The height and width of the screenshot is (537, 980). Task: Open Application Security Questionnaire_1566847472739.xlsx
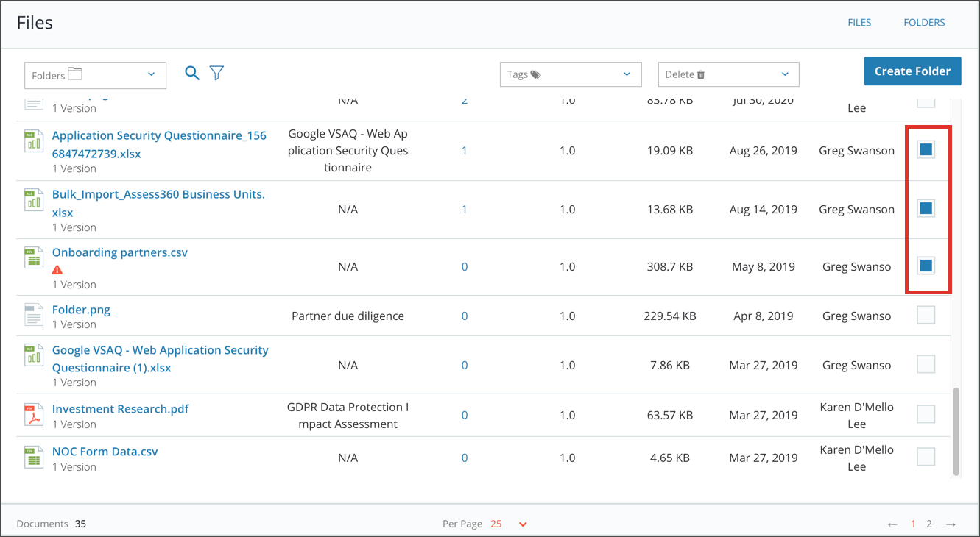point(159,145)
